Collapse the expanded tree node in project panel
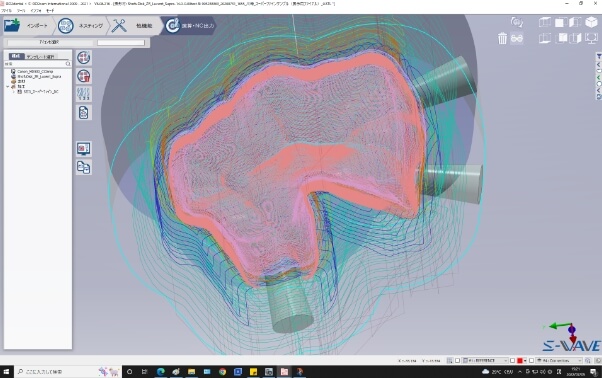Viewport: 602px width, 378px height. [x=7, y=87]
